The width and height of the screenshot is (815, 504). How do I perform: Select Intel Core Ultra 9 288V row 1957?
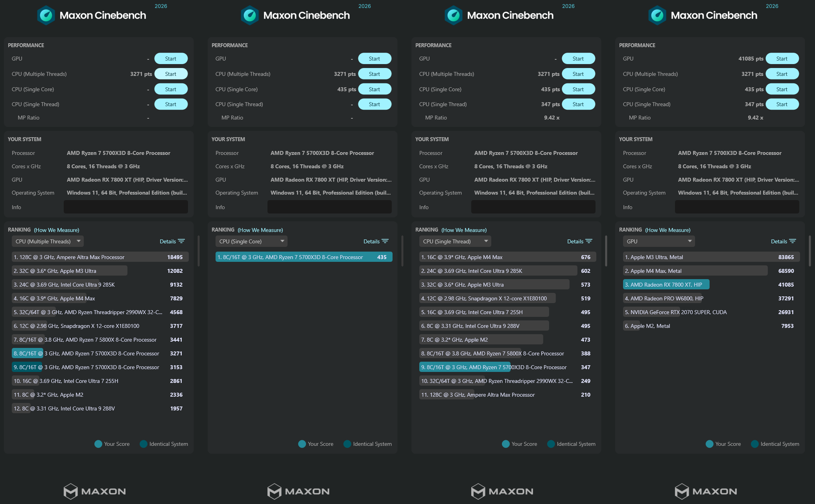click(100, 408)
